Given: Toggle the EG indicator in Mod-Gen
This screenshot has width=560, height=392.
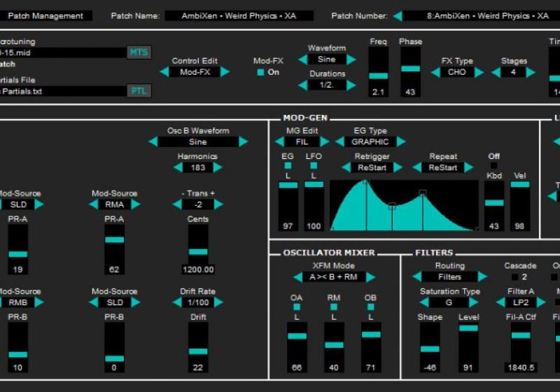Looking at the screenshot, I should (x=288, y=166).
